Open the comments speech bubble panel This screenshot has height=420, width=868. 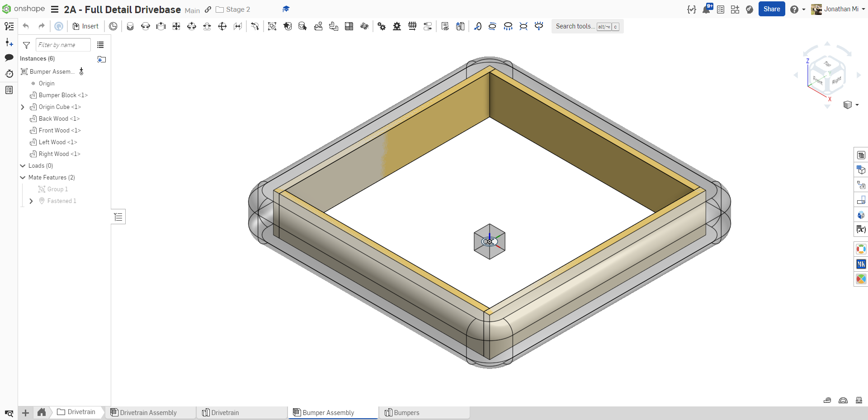click(x=9, y=58)
